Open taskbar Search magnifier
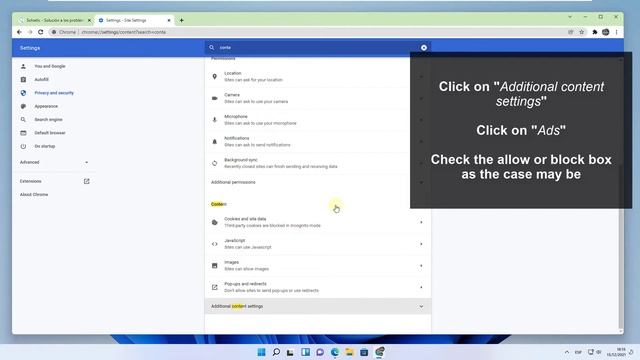Screen dimensions: 640x360 pos(276,352)
